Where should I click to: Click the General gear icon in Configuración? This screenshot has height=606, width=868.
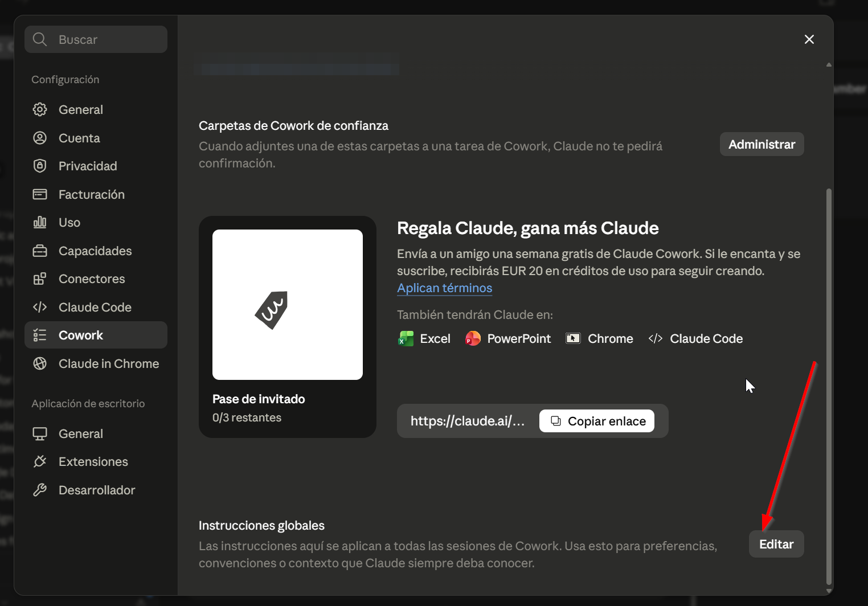pyautogui.click(x=40, y=109)
